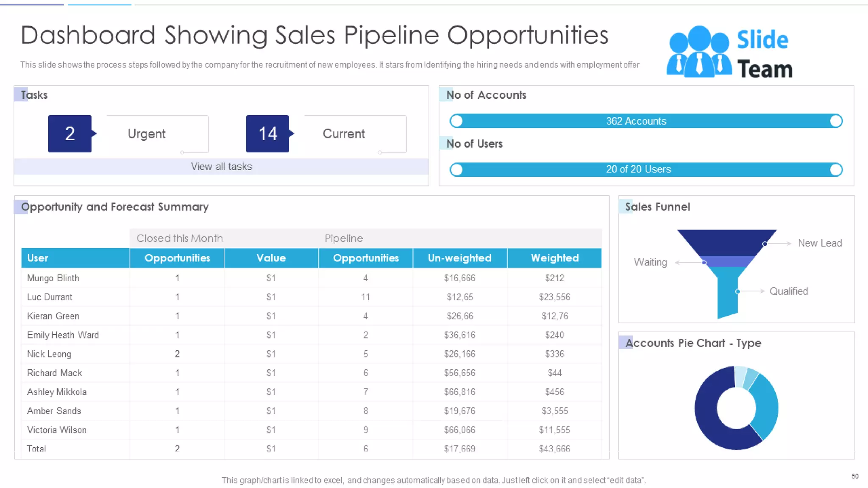This screenshot has width=868, height=488.
Task: Click the Luc Durrant pipeline count 11
Action: pyautogui.click(x=365, y=297)
